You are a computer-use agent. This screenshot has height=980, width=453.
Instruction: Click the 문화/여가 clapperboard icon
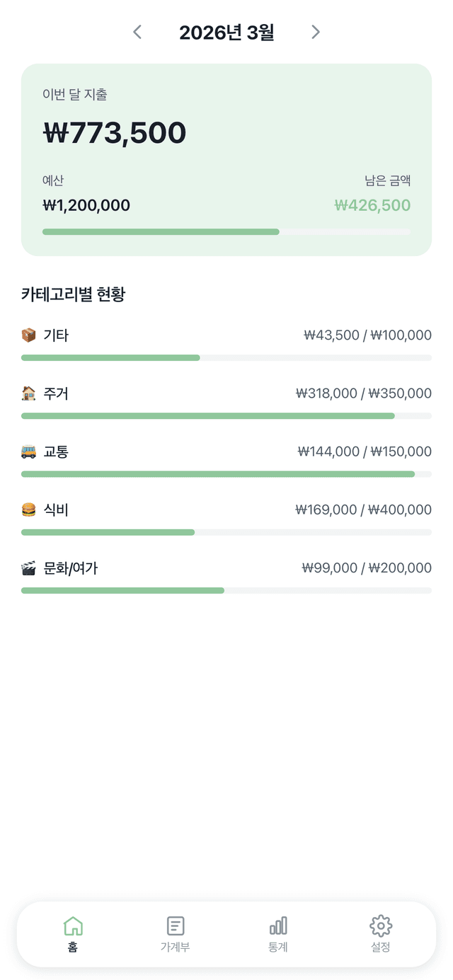(28, 567)
